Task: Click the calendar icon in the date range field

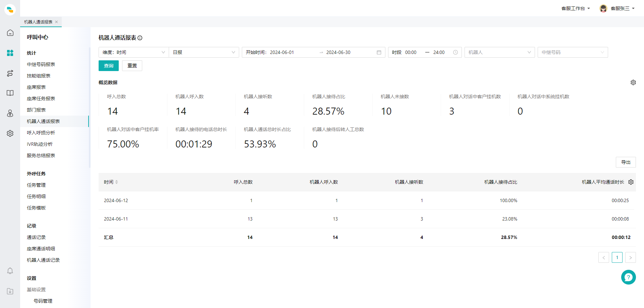Action: [x=379, y=52]
